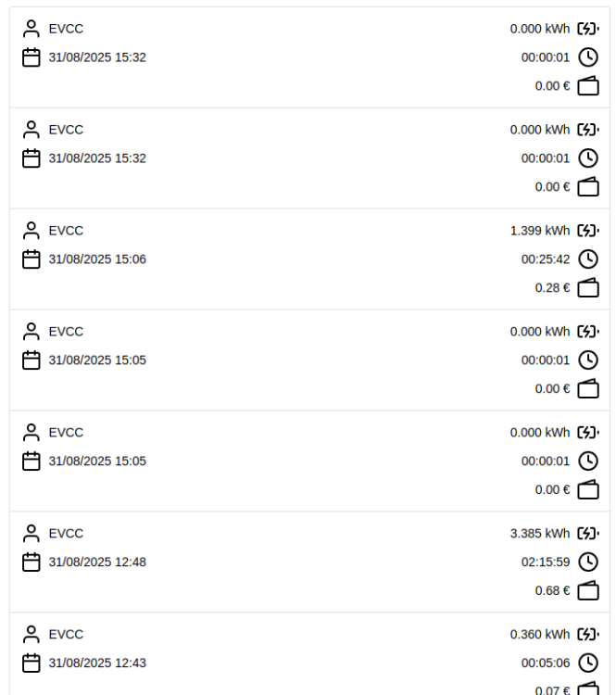This screenshot has height=695, width=616.
Task: Select the 31/08/2025 12:48 date text
Action: 97,562
